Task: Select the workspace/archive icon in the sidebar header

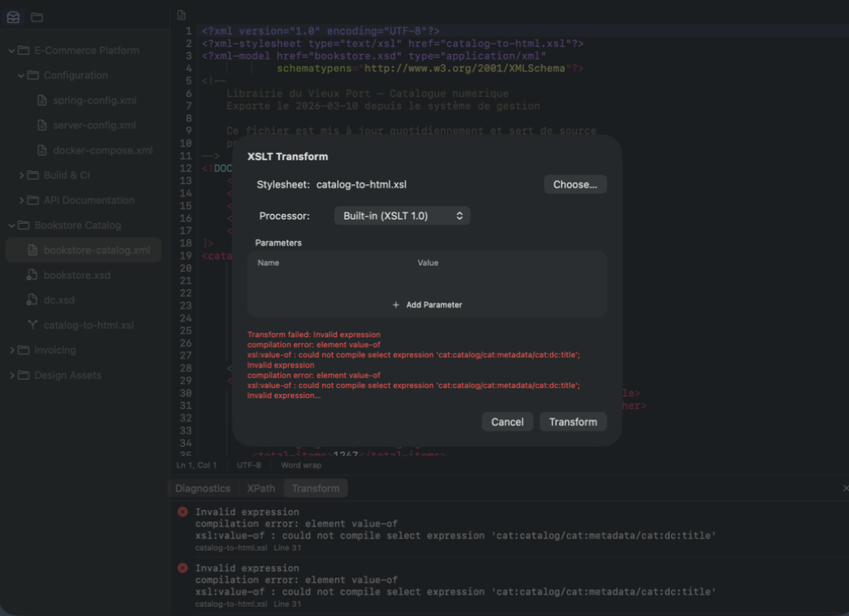Action: tap(12, 16)
